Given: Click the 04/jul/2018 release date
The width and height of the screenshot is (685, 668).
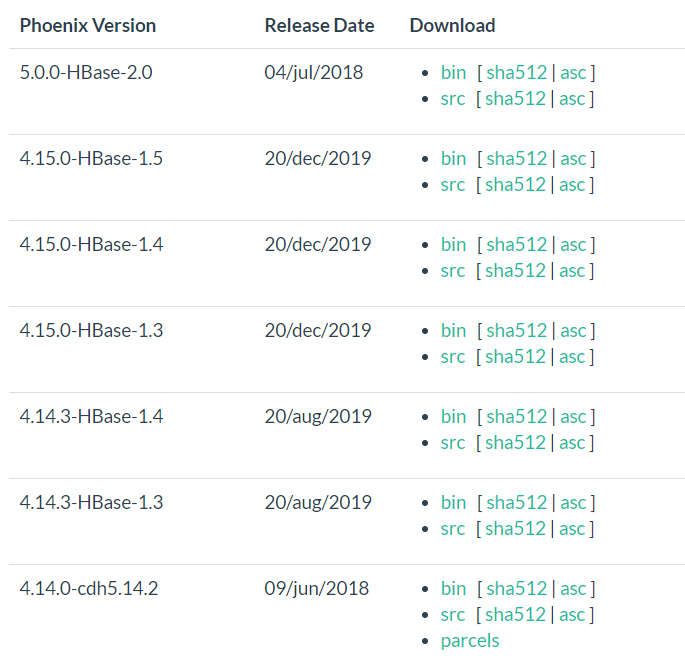Looking at the screenshot, I should point(314,73).
